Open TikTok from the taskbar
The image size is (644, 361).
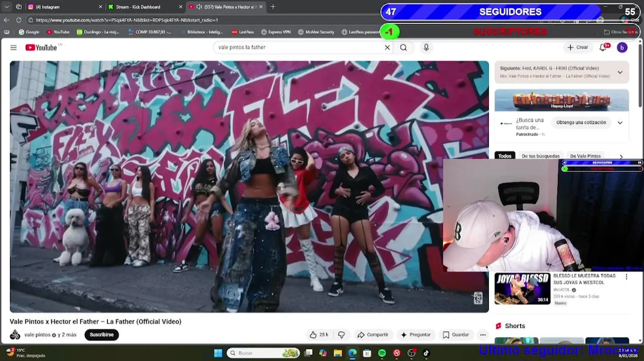426,353
